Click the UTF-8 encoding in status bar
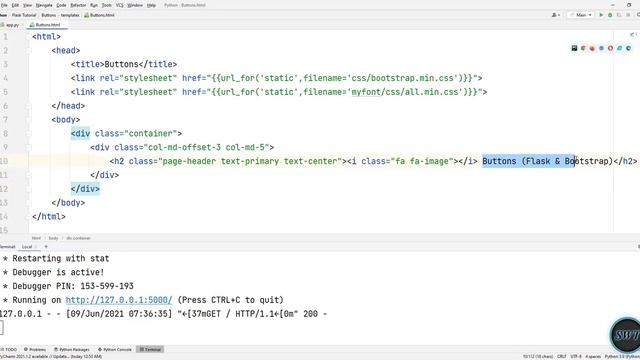The width and height of the screenshot is (640, 360). click(576, 357)
